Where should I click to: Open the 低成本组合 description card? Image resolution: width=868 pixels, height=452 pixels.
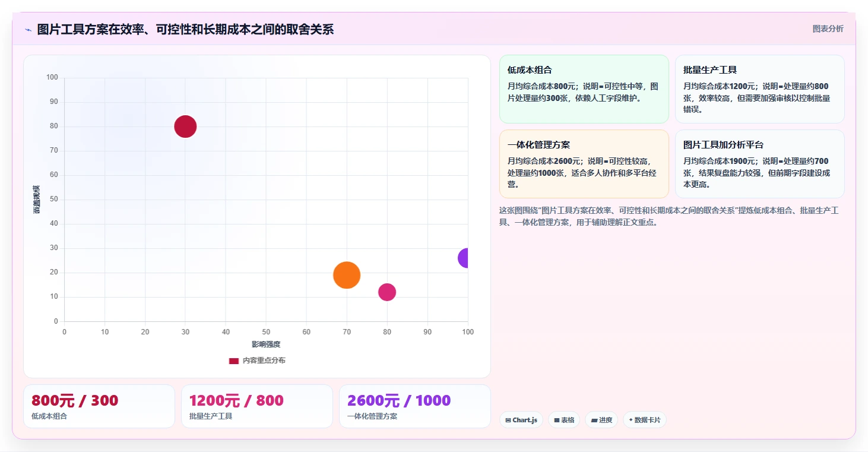coord(584,89)
